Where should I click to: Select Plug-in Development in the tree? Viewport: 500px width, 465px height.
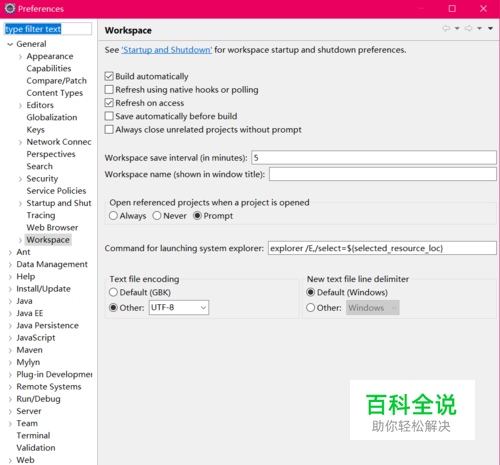[x=54, y=374]
